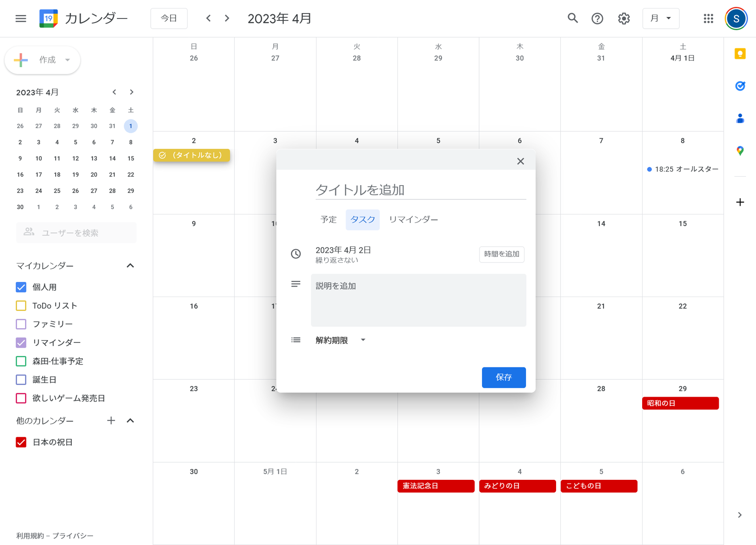Open the Google apps grid icon

[708, 18]
